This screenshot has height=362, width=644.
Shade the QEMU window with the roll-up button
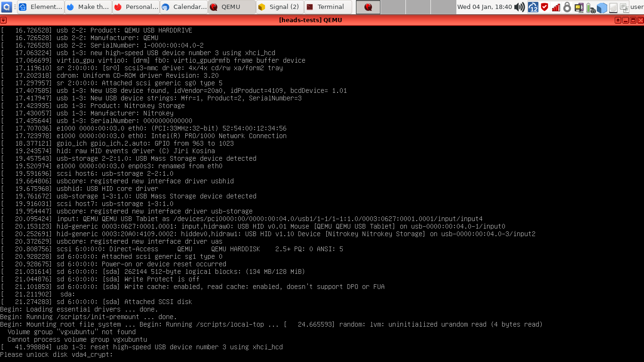pyautogui.click(x=618, y=20)
